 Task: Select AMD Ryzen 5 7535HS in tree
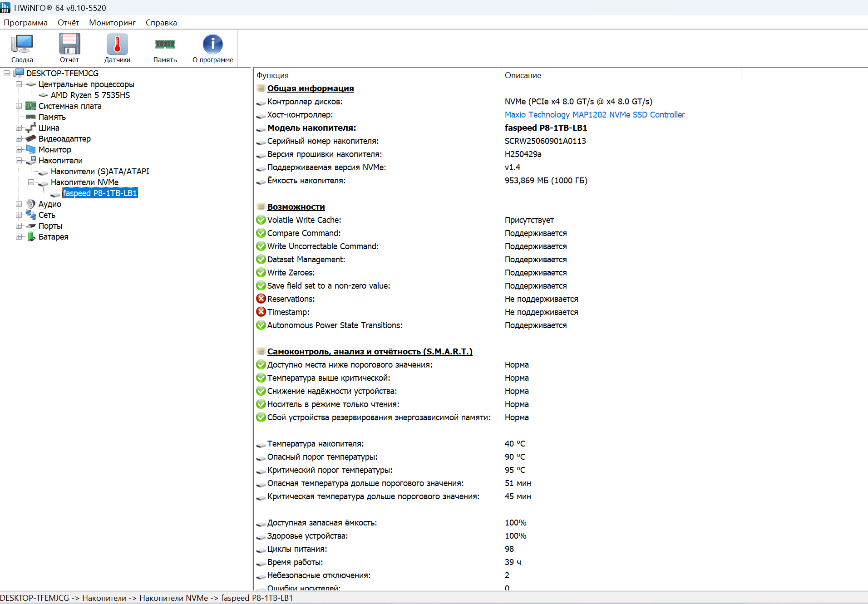coord(90,95)
